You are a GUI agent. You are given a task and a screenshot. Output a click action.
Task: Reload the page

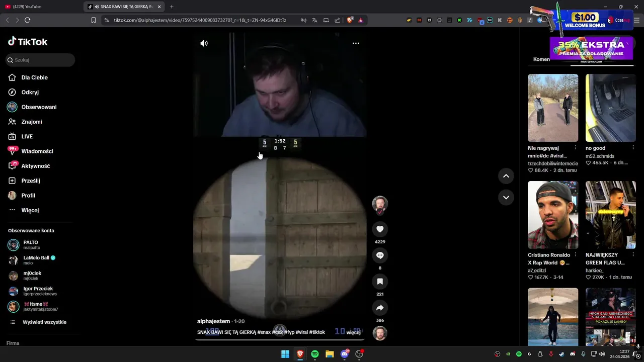pyautogui.click(x=27, y=20)
